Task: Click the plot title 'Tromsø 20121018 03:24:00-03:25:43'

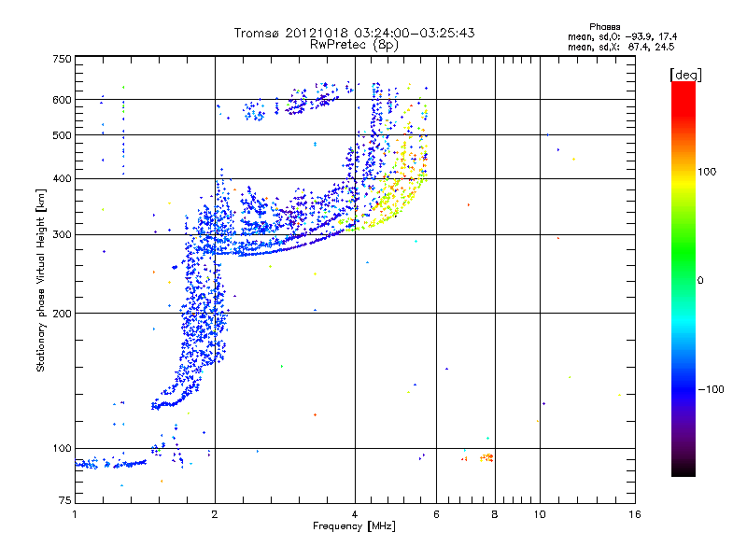Action: [x=354, y=33]
